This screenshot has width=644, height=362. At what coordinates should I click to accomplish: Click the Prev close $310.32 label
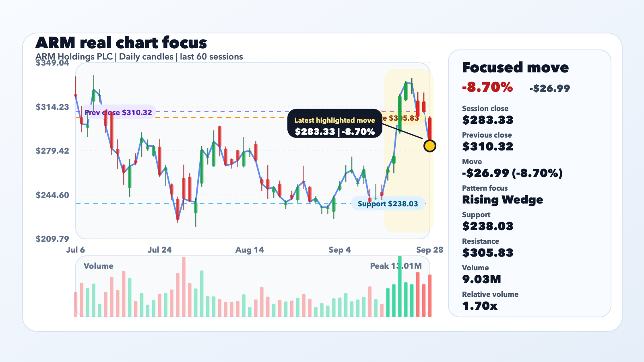pyautogui.click(x=118, y=112)
